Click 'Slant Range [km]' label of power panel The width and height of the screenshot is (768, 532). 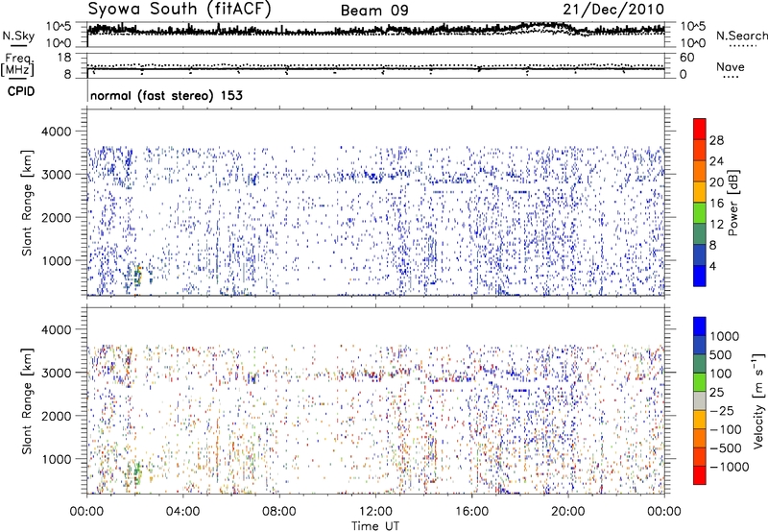click(27, 203)
